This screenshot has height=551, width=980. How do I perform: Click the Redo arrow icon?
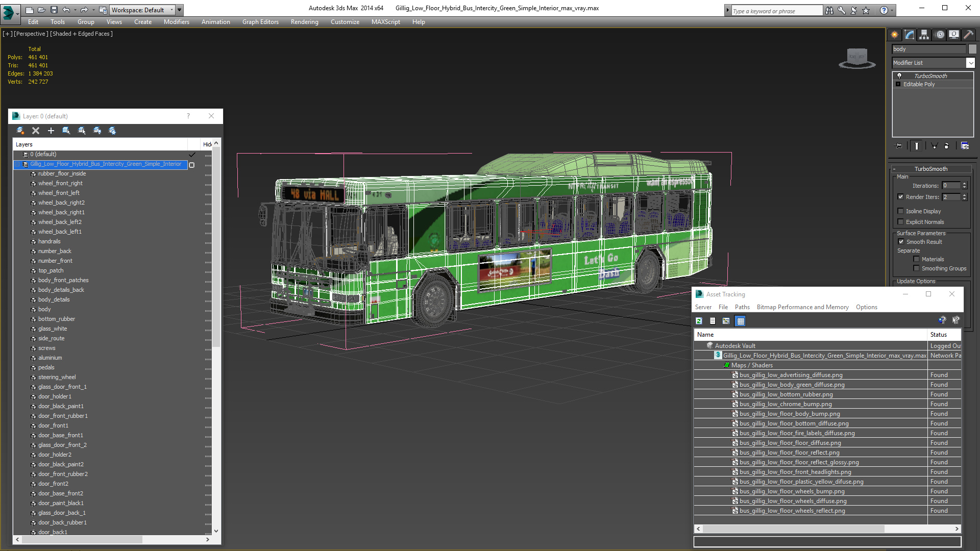84,10
